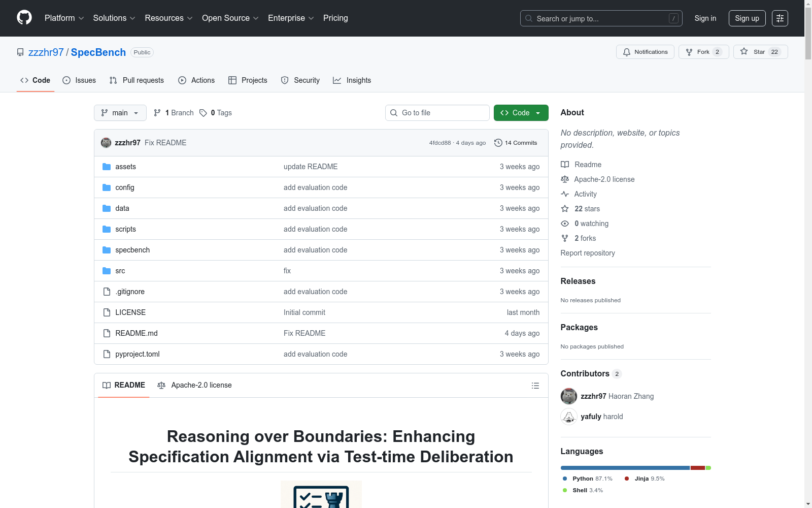Open the zzzhr97 owner profile link
The width and height of the screenshot is (812, 508).
[46, 52]
